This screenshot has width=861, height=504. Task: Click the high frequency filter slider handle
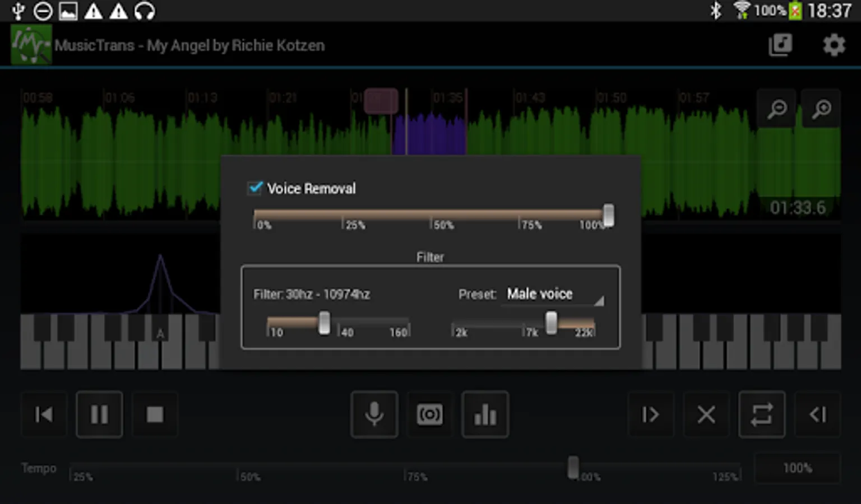point(552,323)
